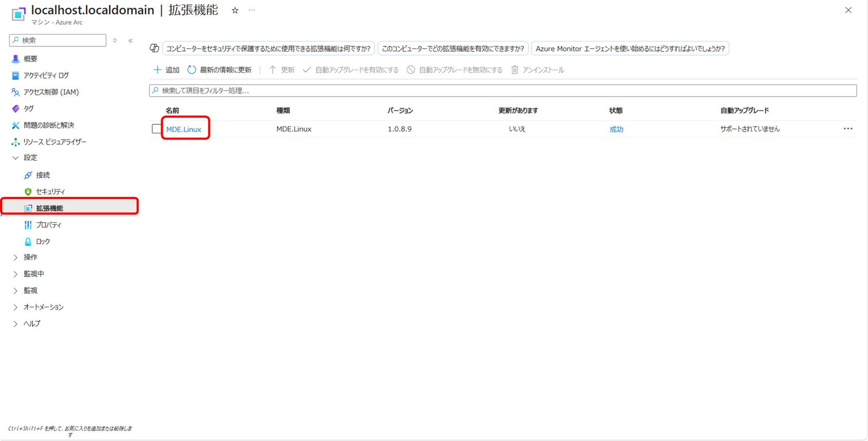This screenshot has width=868, height=441.
Task: Expand the 監視 section
Action: (16, 291)
